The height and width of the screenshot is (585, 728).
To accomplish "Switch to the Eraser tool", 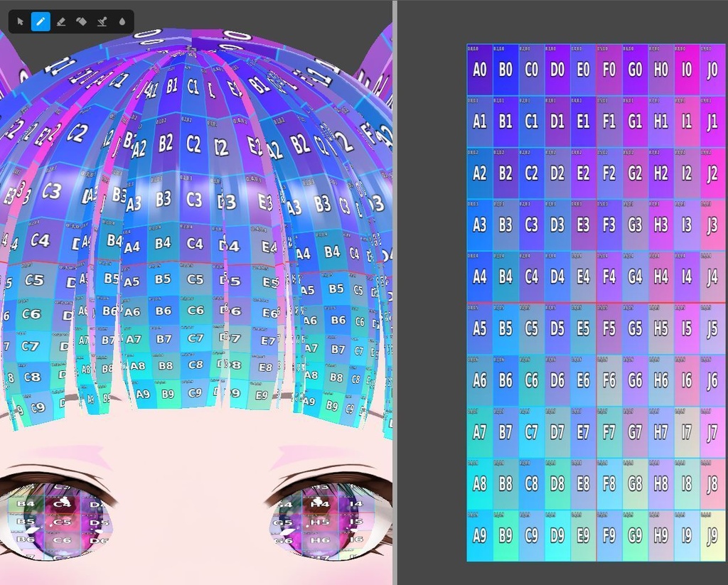I will (61, 22).
